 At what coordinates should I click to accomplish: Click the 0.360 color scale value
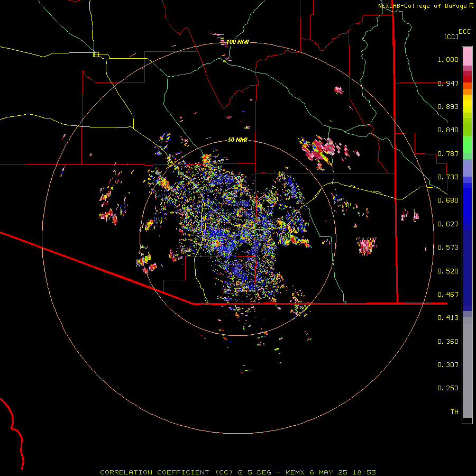coord(448,342)
